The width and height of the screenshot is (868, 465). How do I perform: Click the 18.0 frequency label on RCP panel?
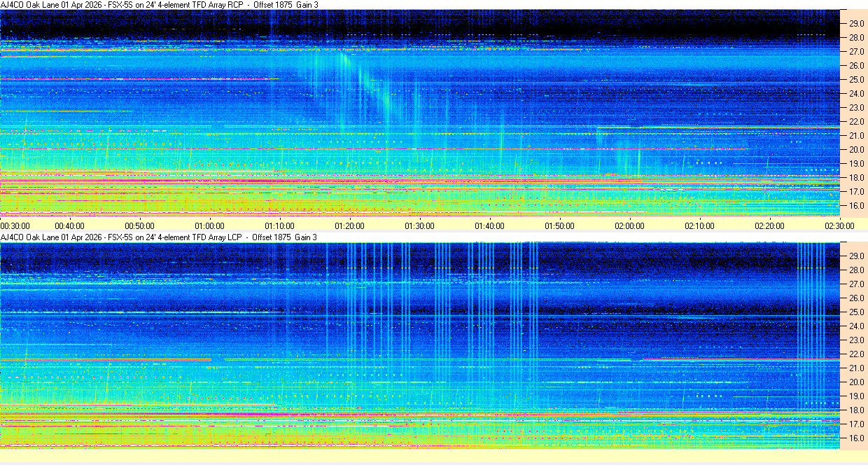pos(856,177)
